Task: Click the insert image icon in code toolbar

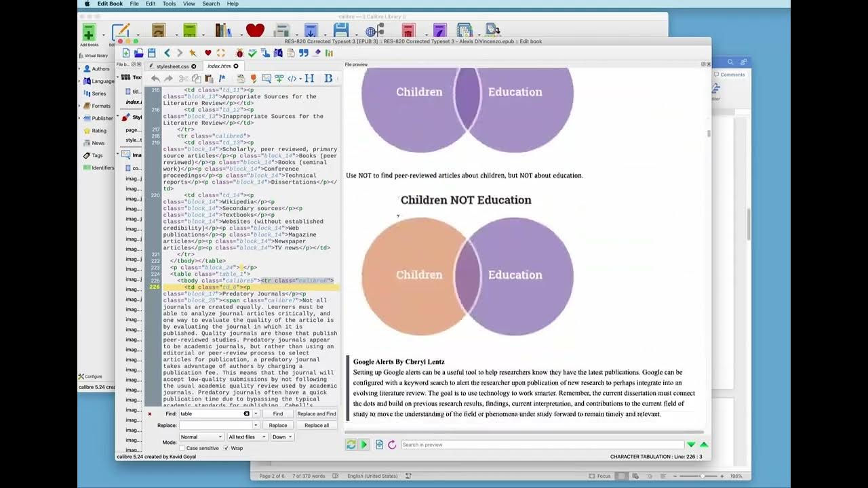Action: [x=267, y=79]
